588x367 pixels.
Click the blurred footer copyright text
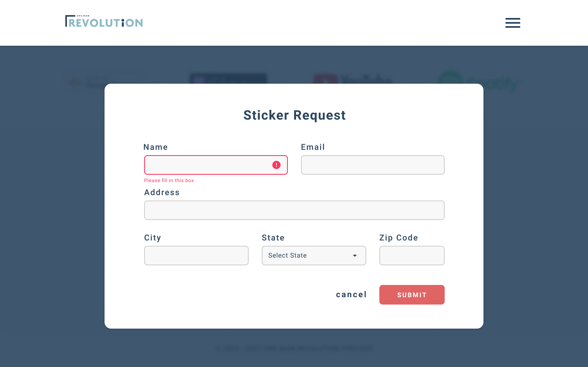[x=294, y=348]
